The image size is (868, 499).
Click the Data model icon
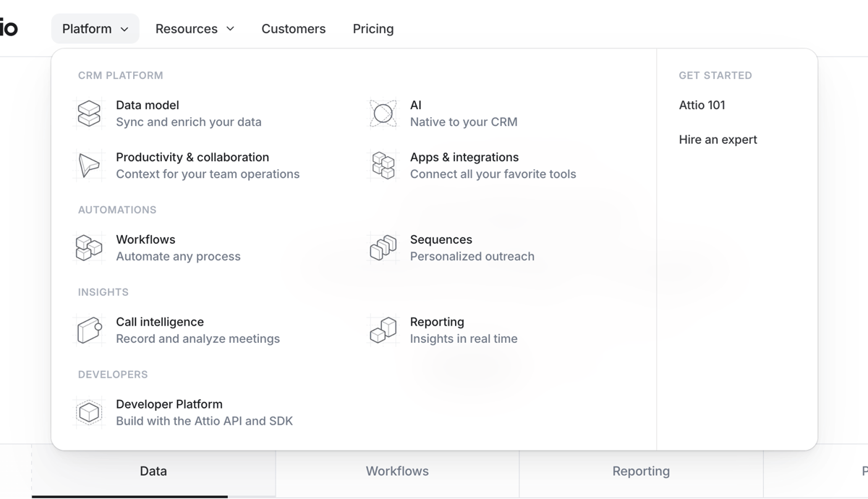(89, 113)
